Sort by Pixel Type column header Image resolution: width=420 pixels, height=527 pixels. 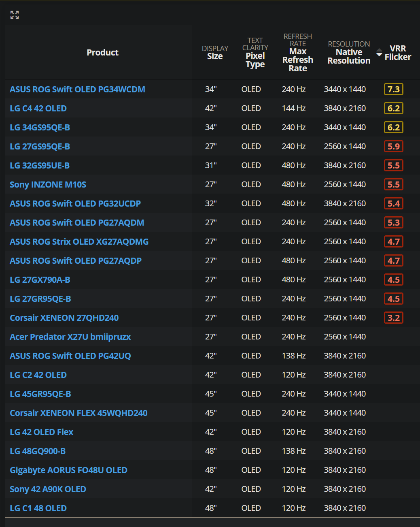tap(255, 53)
